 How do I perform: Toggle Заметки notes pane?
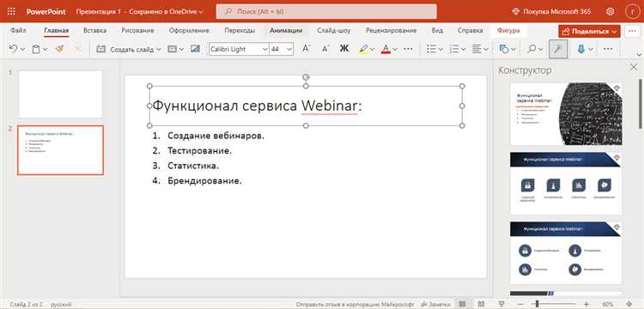coord(435,305)
